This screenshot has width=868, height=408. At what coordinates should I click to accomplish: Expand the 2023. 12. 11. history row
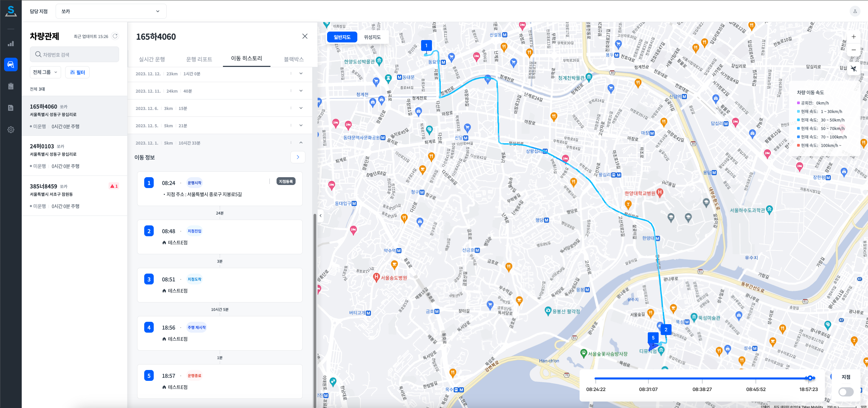coord(301,91)
